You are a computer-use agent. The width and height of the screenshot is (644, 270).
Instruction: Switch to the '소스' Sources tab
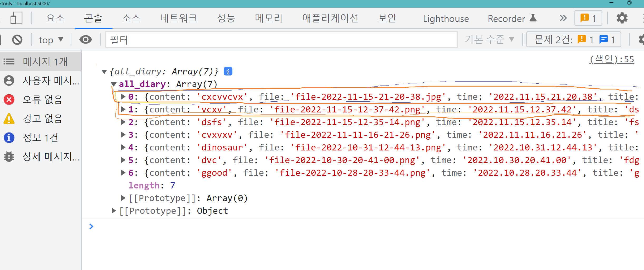[x=131, y=18]
